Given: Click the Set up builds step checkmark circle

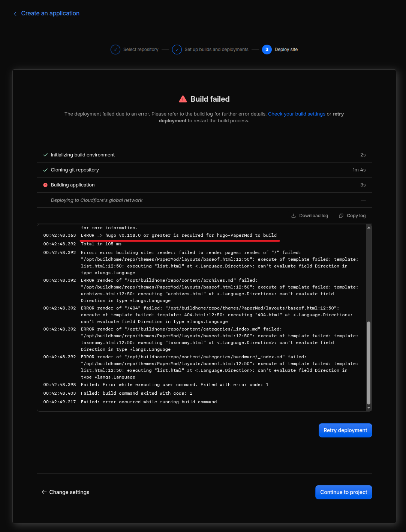Looking at the screenshot, I should (x=177, y=50).
